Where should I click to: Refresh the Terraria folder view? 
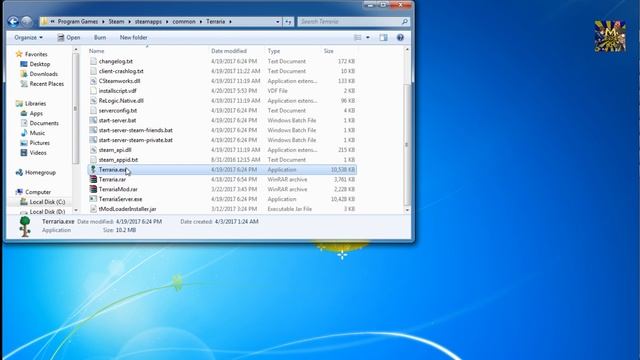point(288,22)
